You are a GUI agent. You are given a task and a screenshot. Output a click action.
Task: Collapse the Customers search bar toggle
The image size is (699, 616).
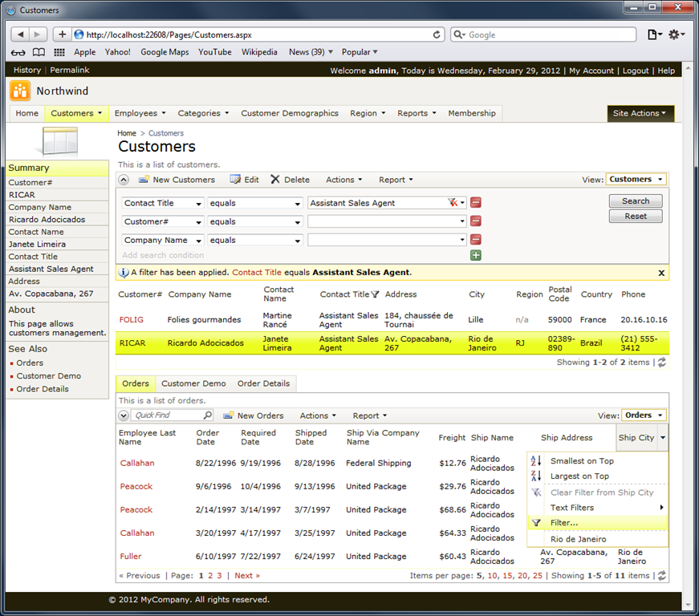124,180
